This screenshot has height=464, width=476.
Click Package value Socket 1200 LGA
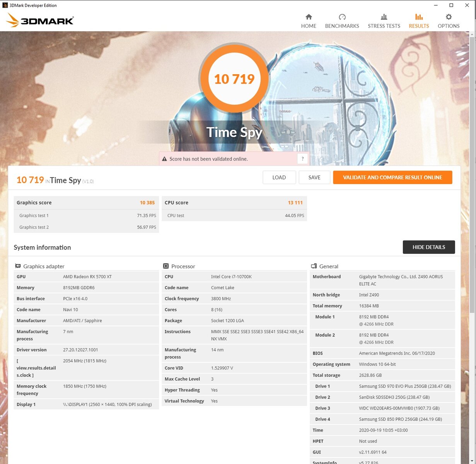point(227,321)
